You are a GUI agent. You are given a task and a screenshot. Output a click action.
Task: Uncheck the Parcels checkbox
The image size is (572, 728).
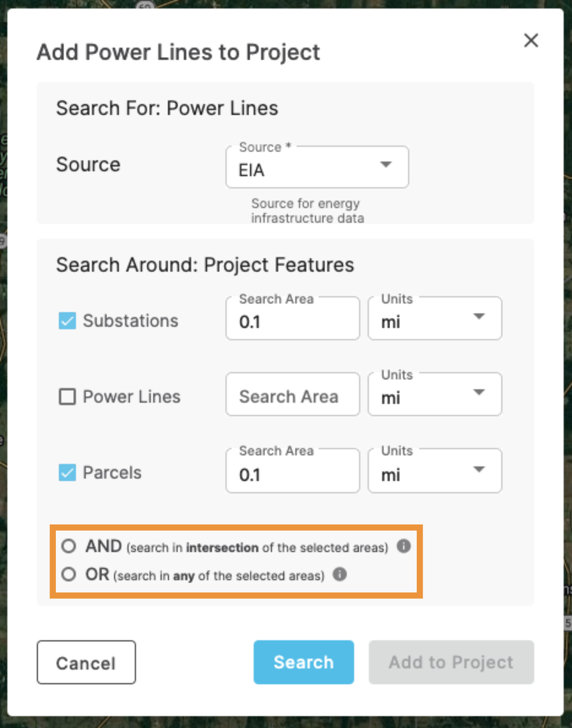[67, 472]
